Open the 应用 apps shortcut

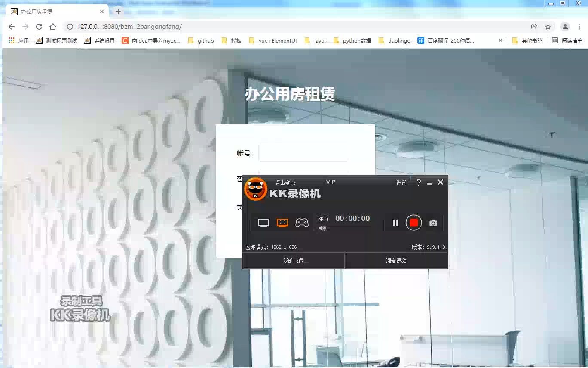coord(18,41)
